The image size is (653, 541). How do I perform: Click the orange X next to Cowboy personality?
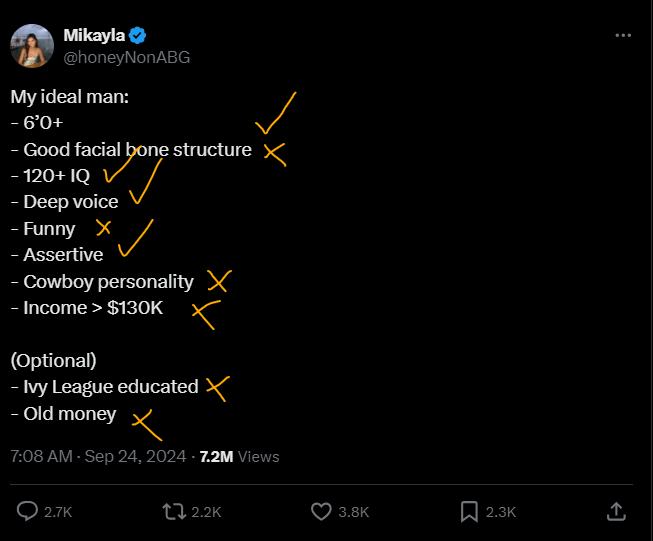coord(218,281)
